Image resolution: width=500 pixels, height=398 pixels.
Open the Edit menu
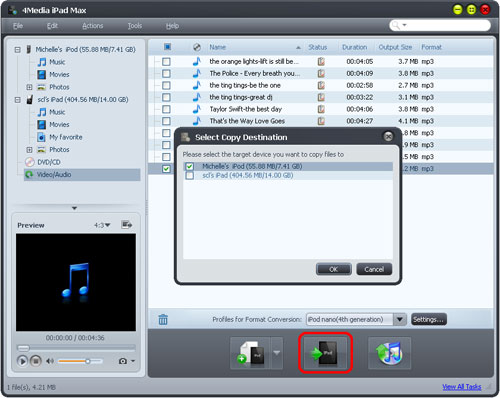point(52,26)
